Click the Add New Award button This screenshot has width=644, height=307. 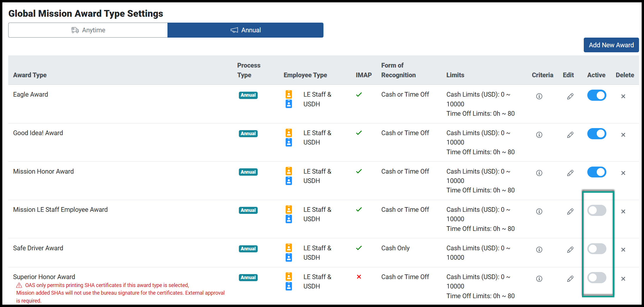[611, 45]
